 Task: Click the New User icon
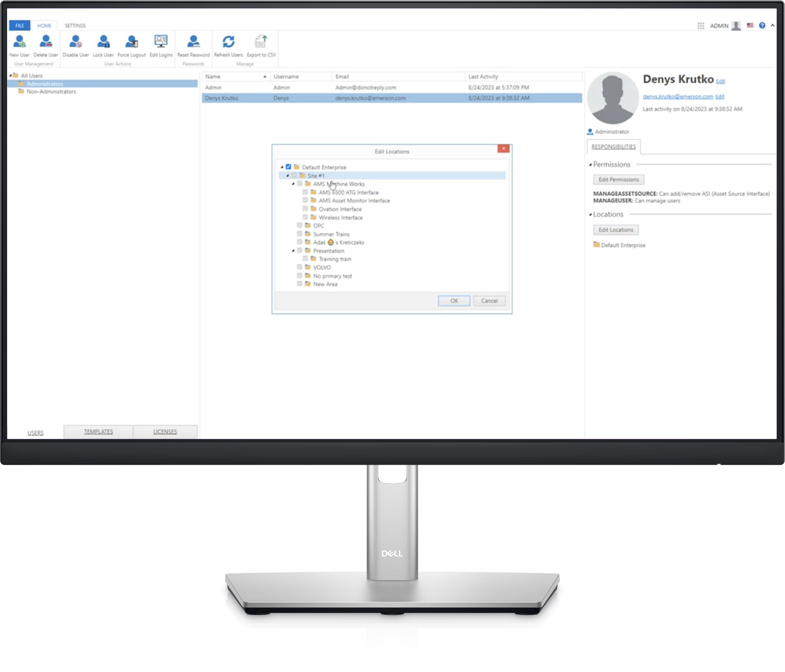19,42
